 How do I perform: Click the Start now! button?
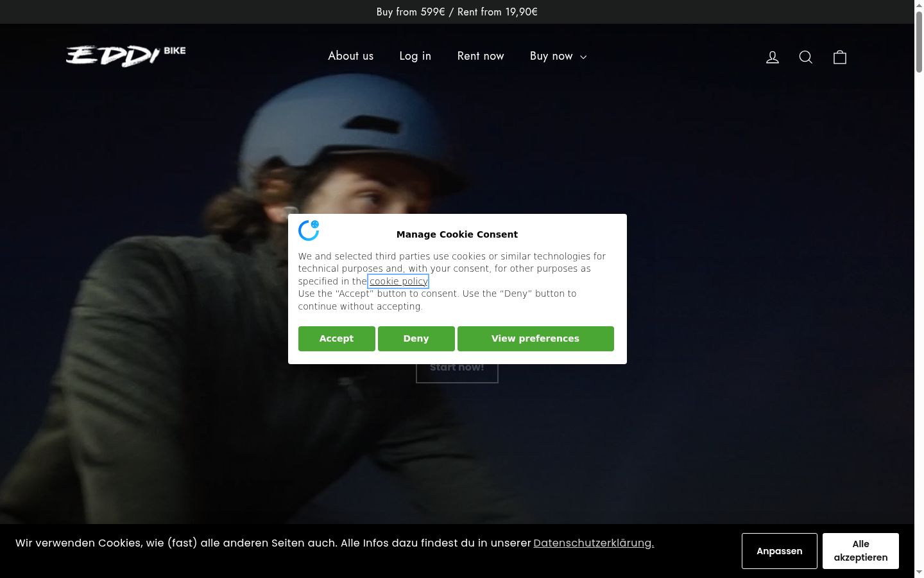point(457,367)
